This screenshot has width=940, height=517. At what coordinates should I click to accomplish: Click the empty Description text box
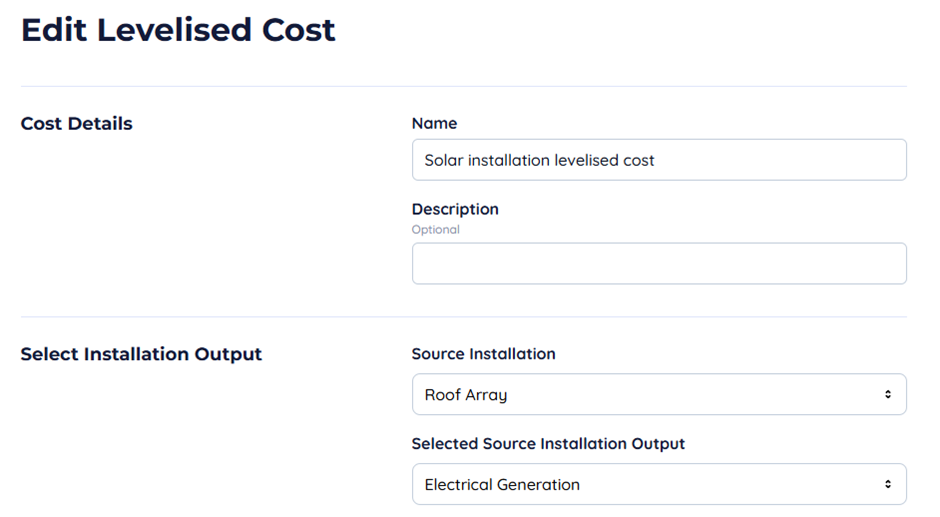659,264
